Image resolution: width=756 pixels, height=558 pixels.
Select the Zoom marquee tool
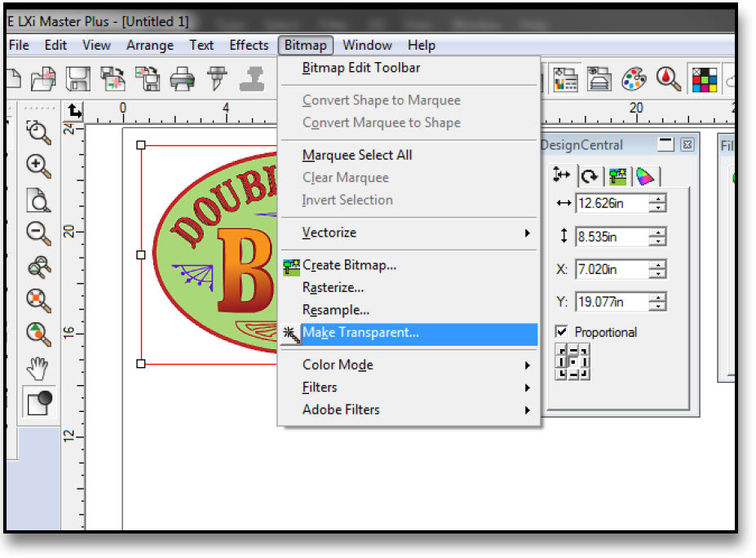pyautogui.click(x=38, y=132)
